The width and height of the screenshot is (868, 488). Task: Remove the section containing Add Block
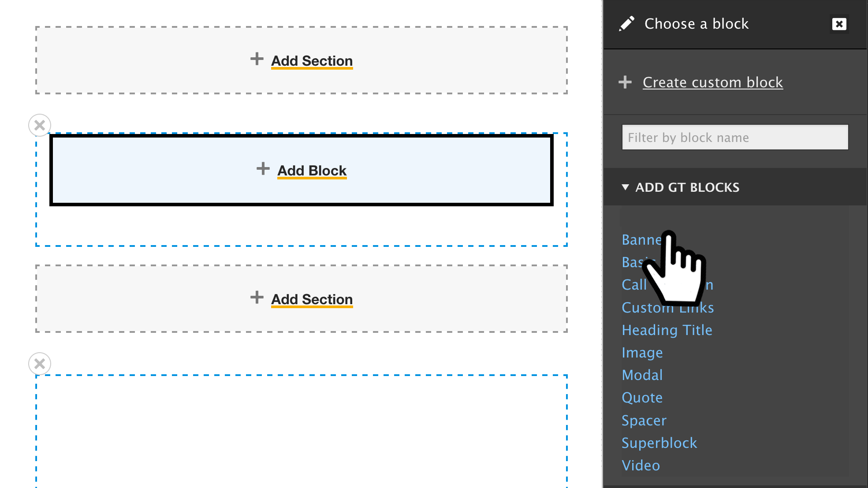coord(40,126)
